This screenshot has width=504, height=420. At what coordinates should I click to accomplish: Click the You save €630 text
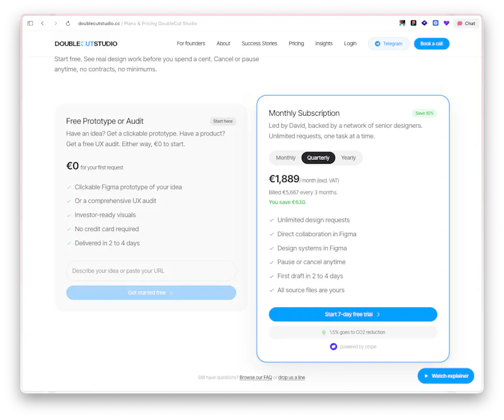coord(287,202)
